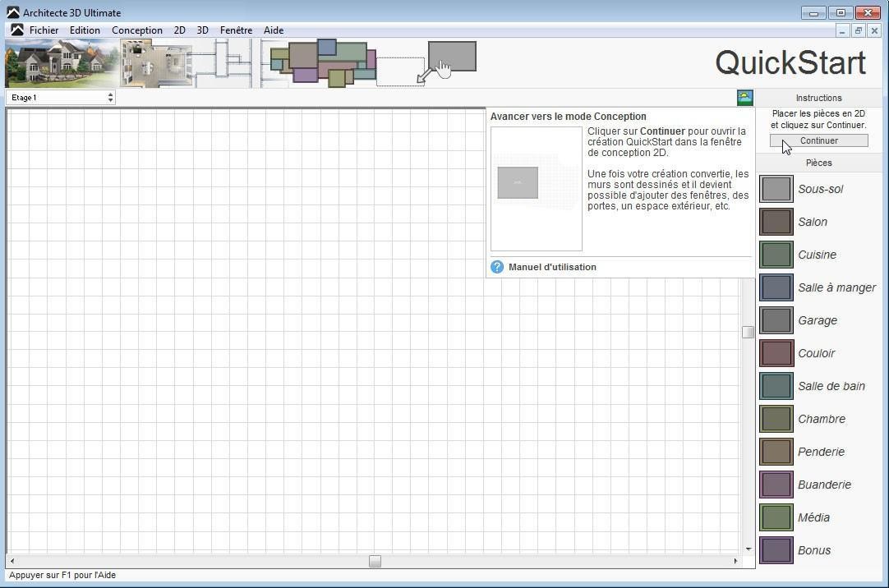Click the down arrow of the vertical scrollbar
Image resolution: width=889 pixels, height=588 pixels.
click(x=749, y=549)
